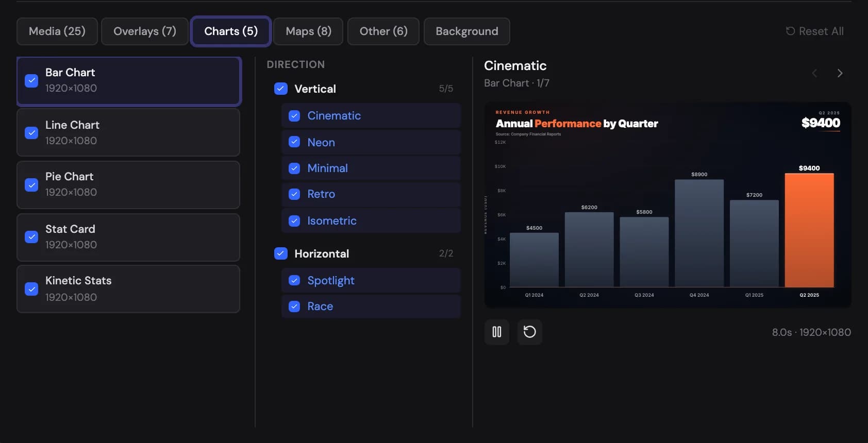Click the orange Q2 2025 bar
This screenshot has height=443, width=868.
[x=809, y=230]
